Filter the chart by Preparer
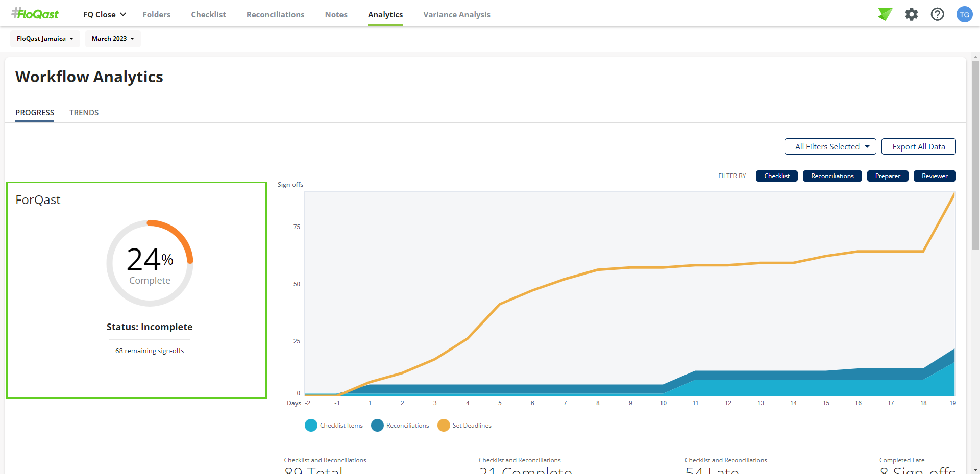This screenshot has height=474, width=980. (888, 176)
